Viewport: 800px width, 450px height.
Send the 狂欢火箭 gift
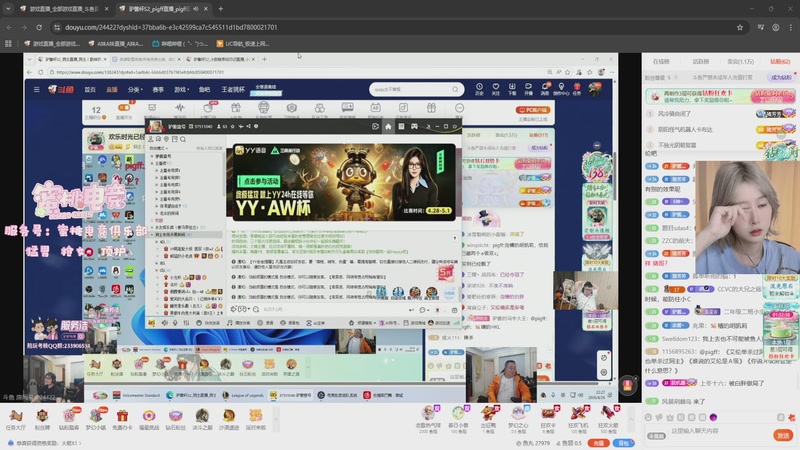click(608, 419)
